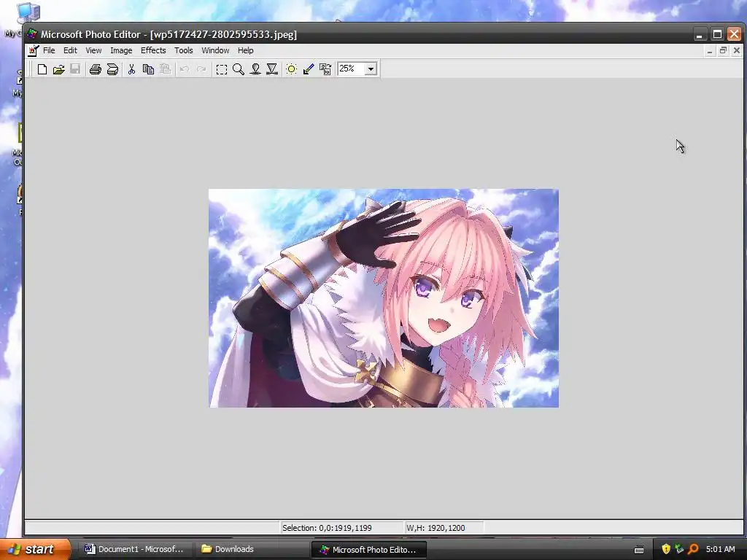Click the Save floppy disk icon
Viewport: 747px width, 560px height.
(75, 69)
